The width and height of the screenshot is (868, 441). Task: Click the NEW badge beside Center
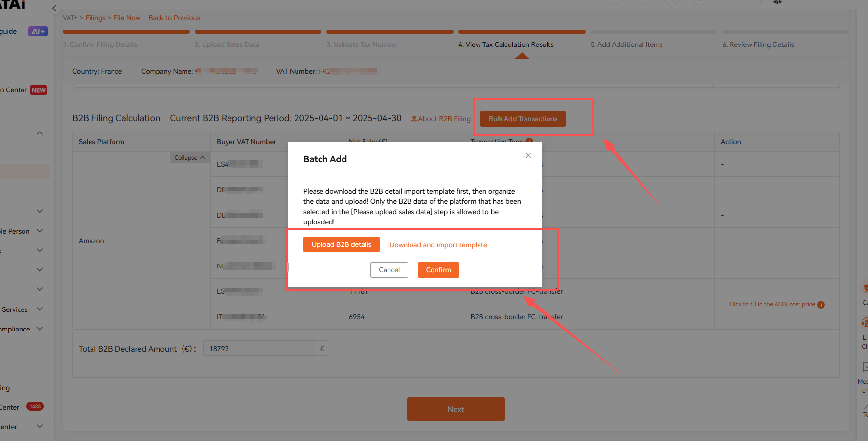(x=39, y=90)
